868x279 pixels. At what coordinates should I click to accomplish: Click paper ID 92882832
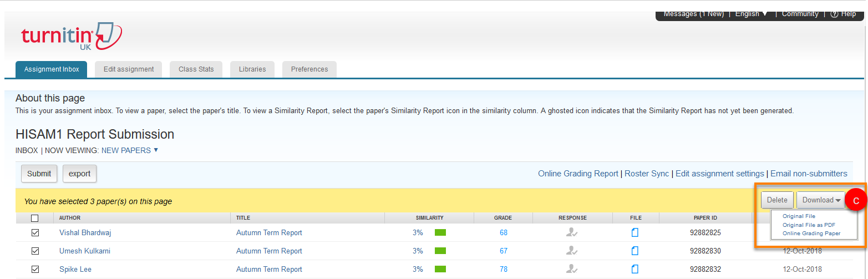[705, 269]
